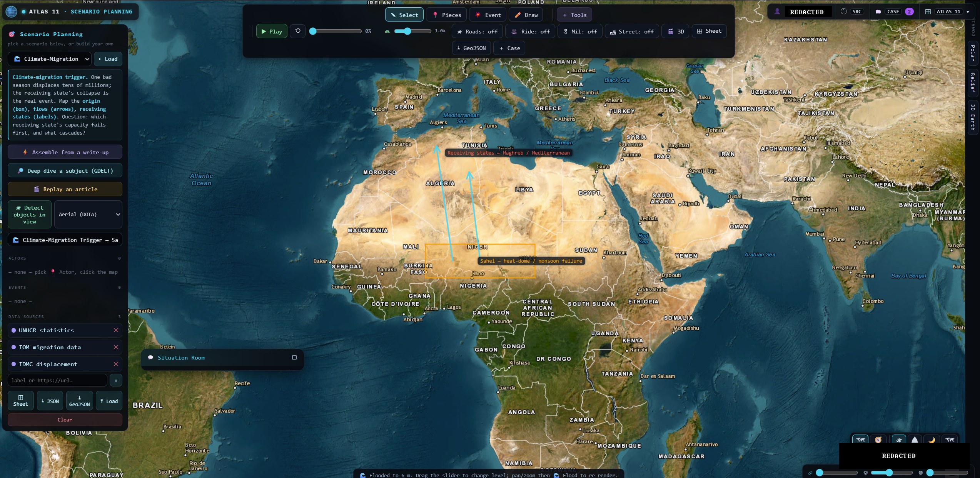Click the user profile avatar icon
This screenshot has width=980, height=478.
(x=777, y=12)
